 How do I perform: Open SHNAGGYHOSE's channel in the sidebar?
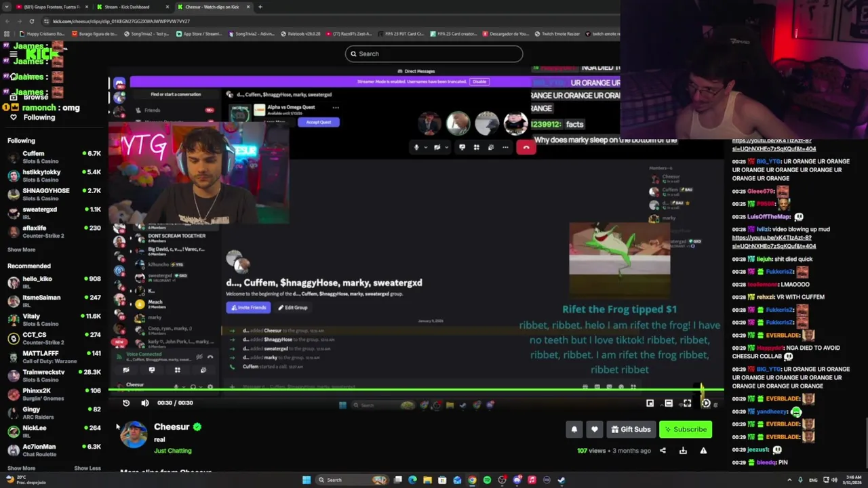coord(54,194)
